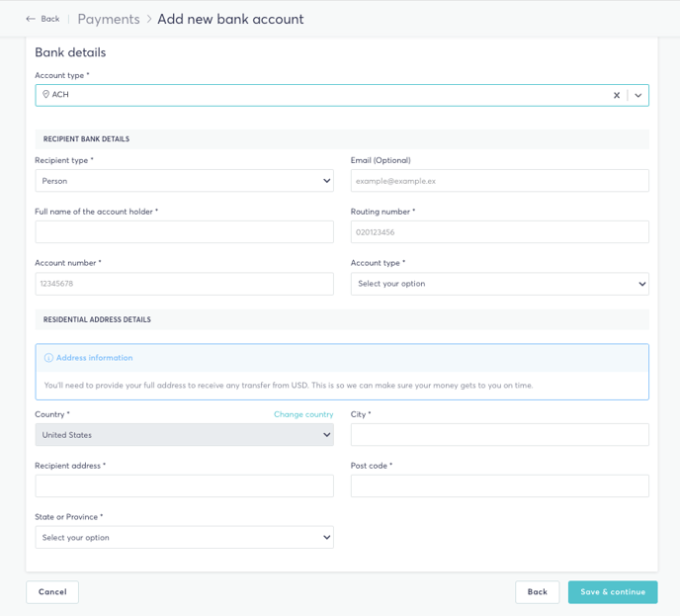This screenshot has height=616, width=680.
Task: Click the back arrow icon in header
Action: tap(31, 19)
